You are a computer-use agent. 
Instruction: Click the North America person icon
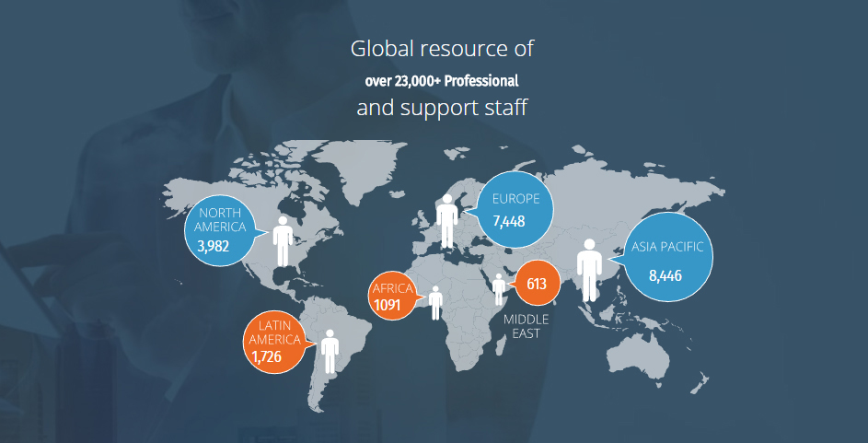tap(283, 241)
